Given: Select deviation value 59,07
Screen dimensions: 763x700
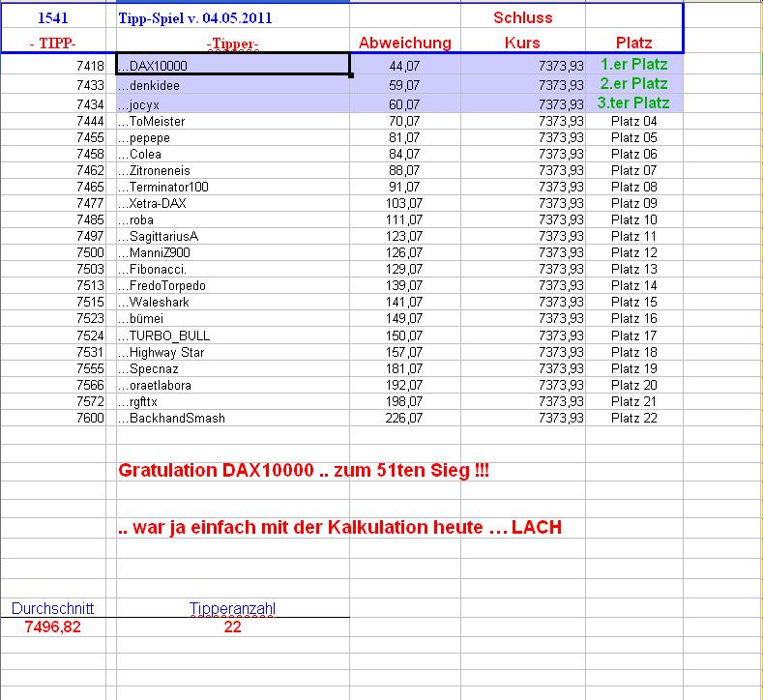Looking at the screenshot, I should pos(405,85).
